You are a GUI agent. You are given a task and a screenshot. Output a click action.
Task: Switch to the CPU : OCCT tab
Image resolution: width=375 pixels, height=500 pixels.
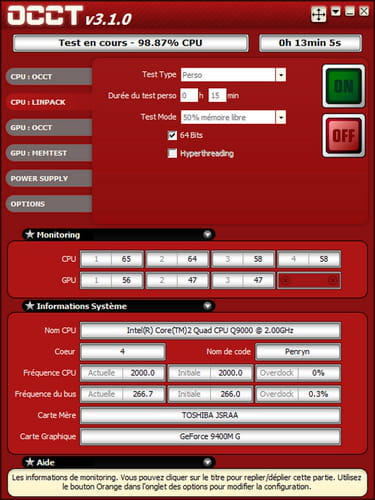click(x=49, y=77)
